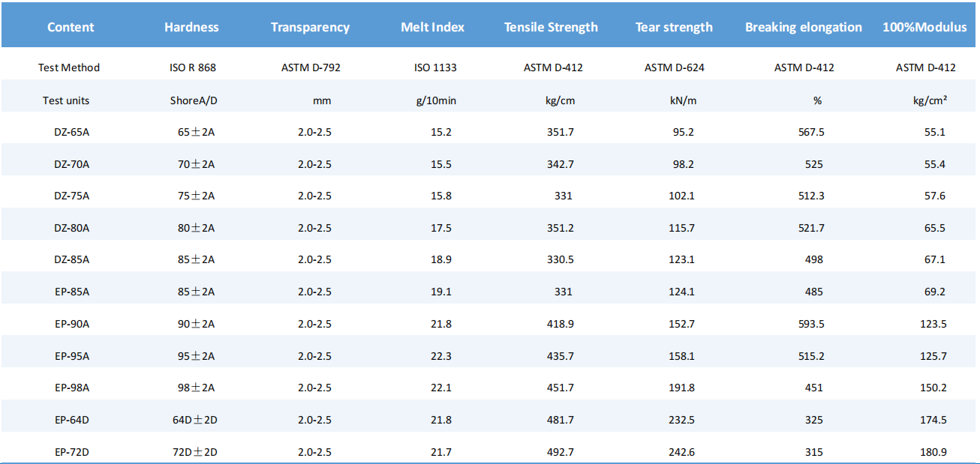Click the g/10min units cell

click(x=436, y=100)
